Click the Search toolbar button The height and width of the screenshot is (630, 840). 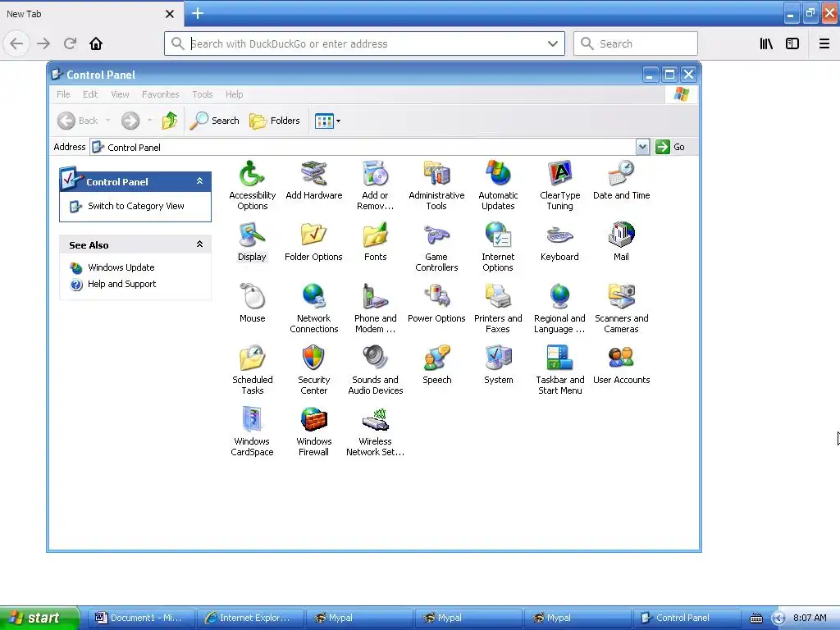(215, 121)
